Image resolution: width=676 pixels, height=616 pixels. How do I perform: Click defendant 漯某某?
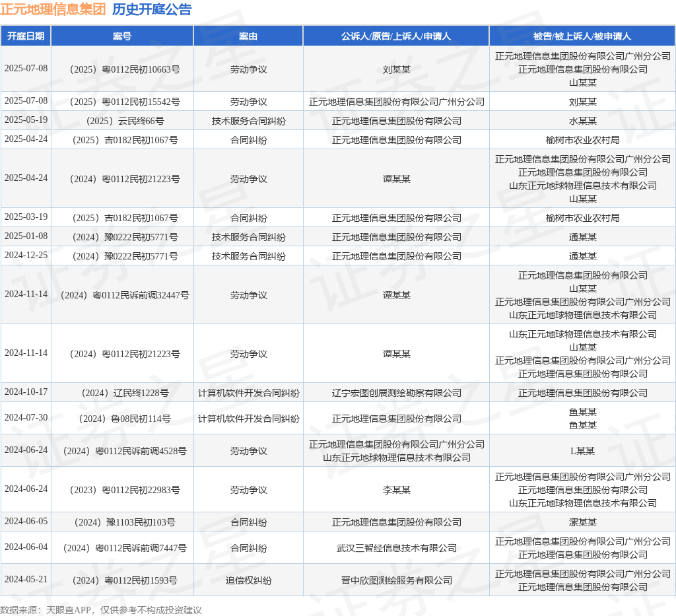[x=582, y=522]
